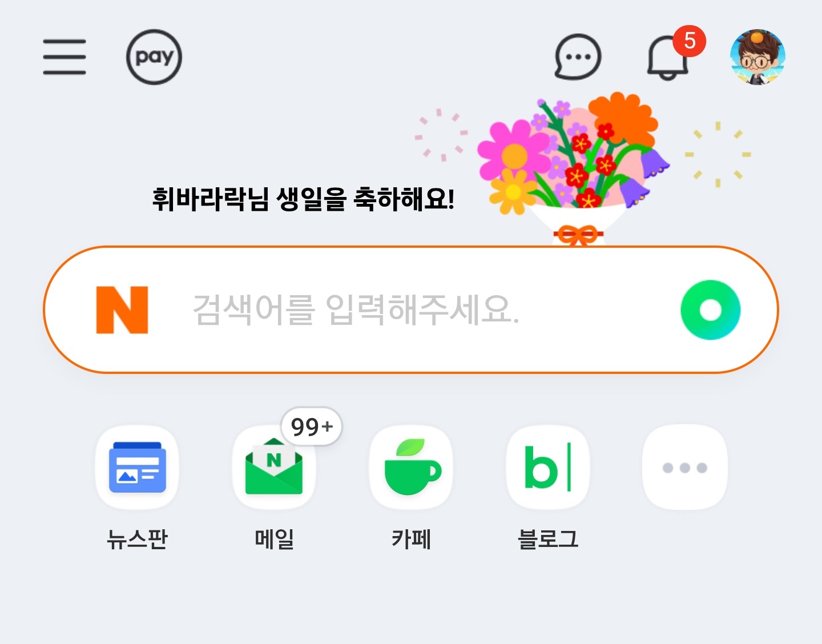Image resolution: width=822 pixels, height=644 pixels.
Task: Launch the Green Dot smart search button
Action: coord(711,310)
